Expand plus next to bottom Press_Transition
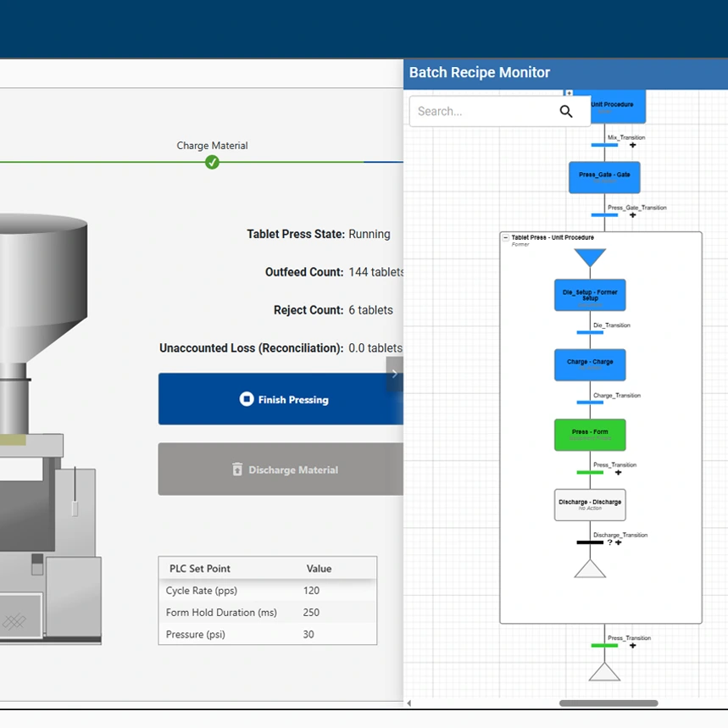Viewport: 728px width, 728px height. pyautogui.click(x=632, y=645)
